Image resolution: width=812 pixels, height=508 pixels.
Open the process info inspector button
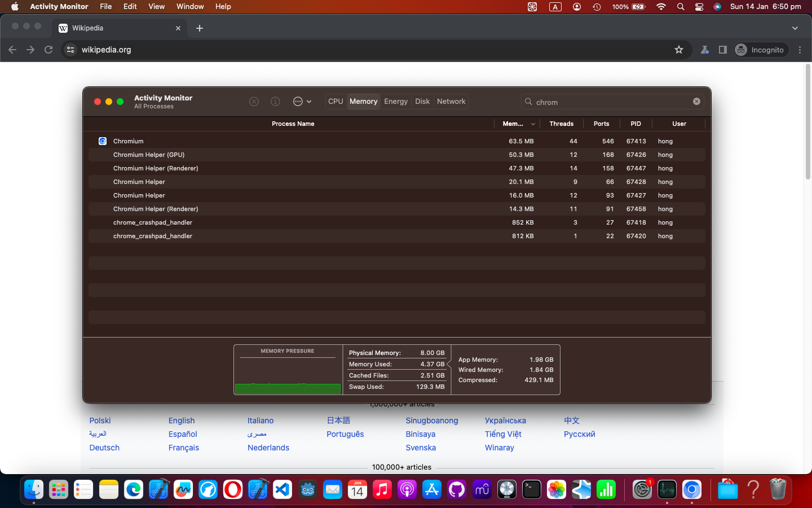pyautogui.click(x=275, y=102)
